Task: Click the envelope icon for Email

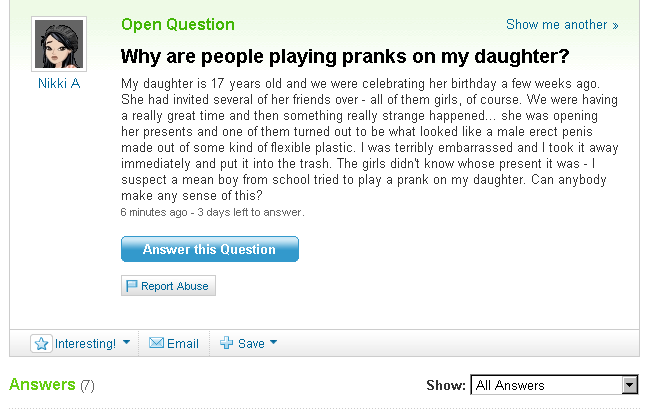Action: coord(156,343)
